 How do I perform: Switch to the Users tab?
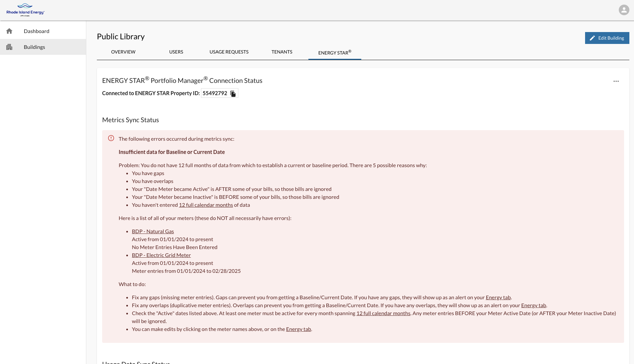click(x=176, y=52)
